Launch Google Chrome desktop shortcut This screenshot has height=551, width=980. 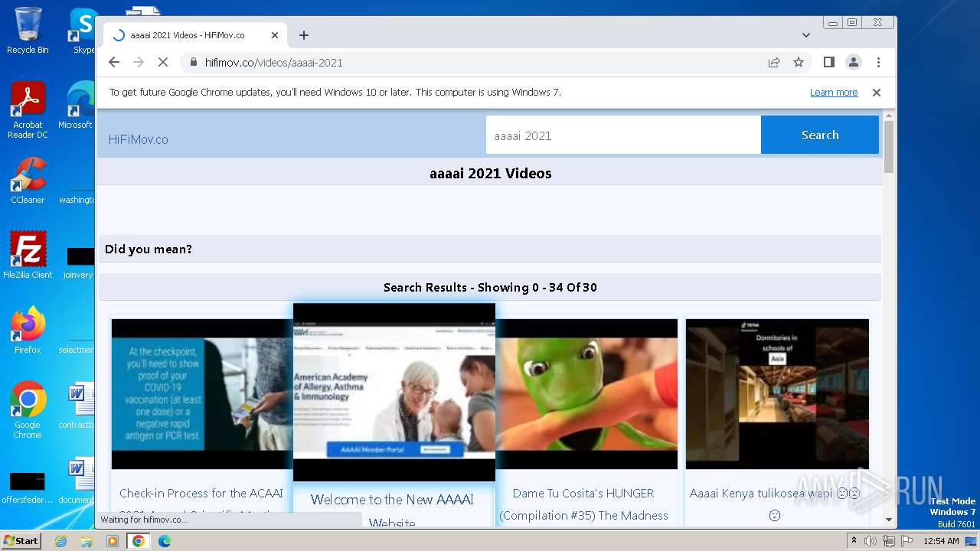tap(28, 409)
